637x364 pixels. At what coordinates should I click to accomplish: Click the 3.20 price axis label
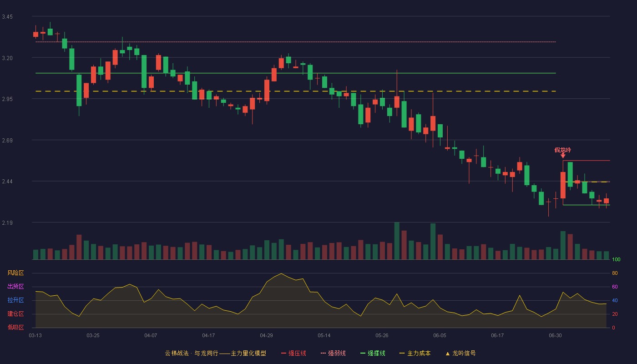pos(7,58)
